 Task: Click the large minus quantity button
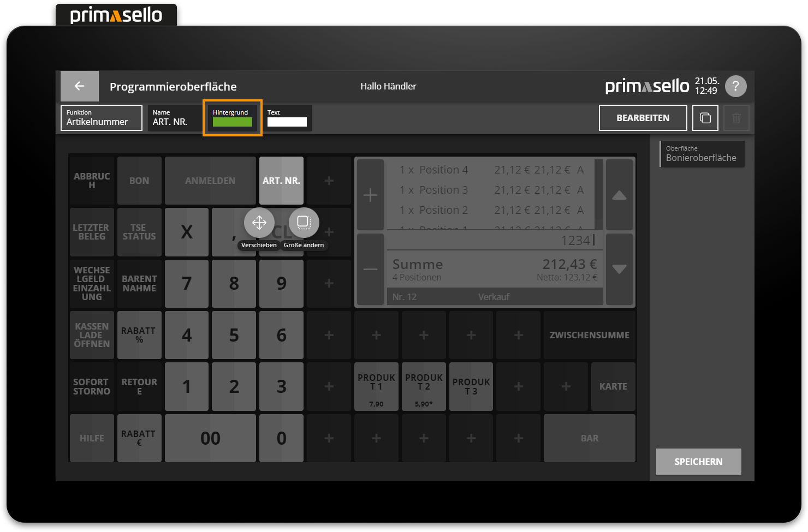[370, 269]
